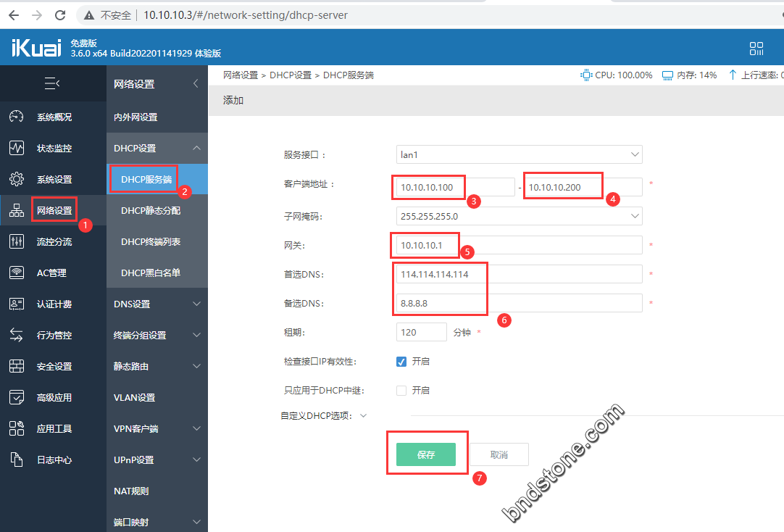Click DHCP设置 in the breadcrumb
The height and width of the screenshot is (532, 784).
pos(291,75)
